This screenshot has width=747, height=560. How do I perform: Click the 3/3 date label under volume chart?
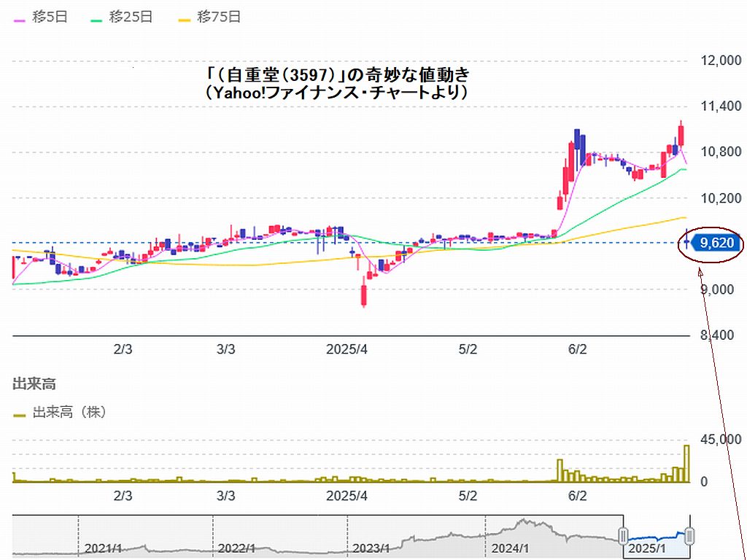pyautogui.click(x=226, y=496)
